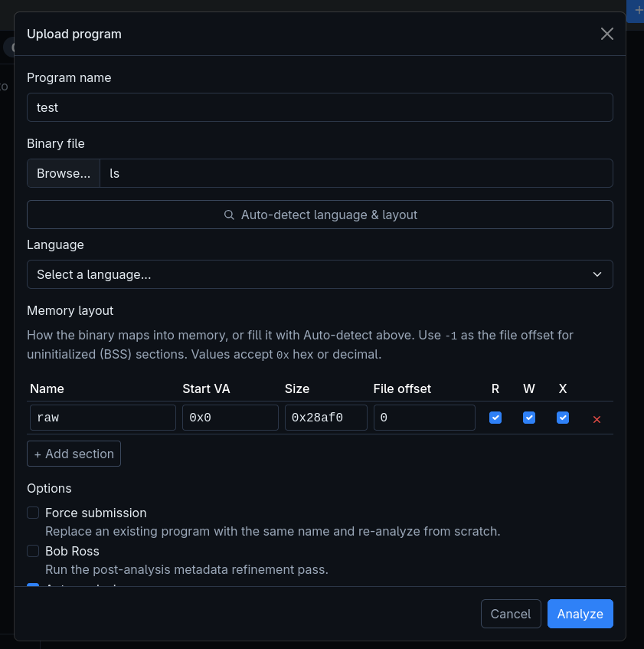Click the Memory layout heading

(70, 311)
